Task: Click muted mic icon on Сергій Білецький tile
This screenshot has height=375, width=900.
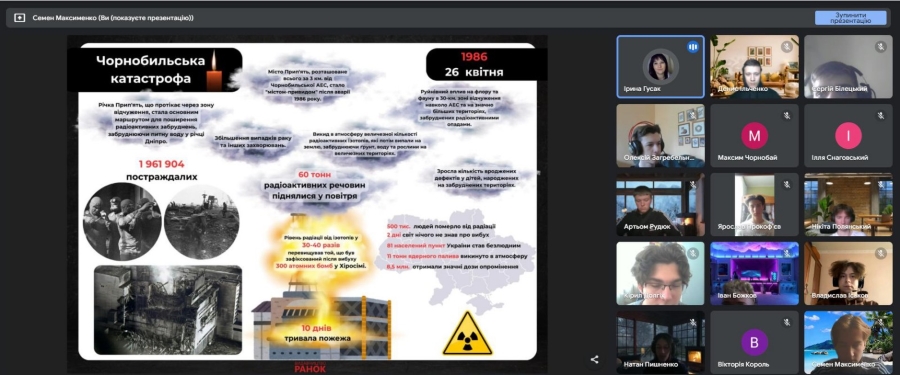Action: [x=880, y=46]
